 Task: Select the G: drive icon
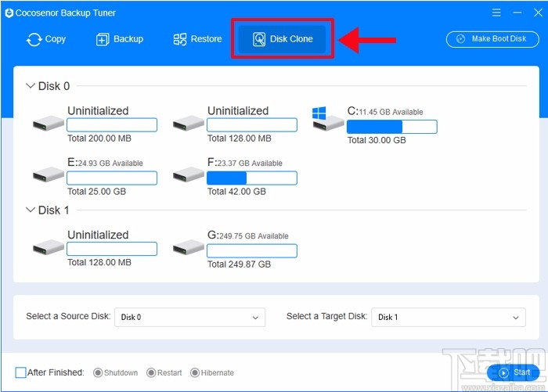(x=189, y=247)
